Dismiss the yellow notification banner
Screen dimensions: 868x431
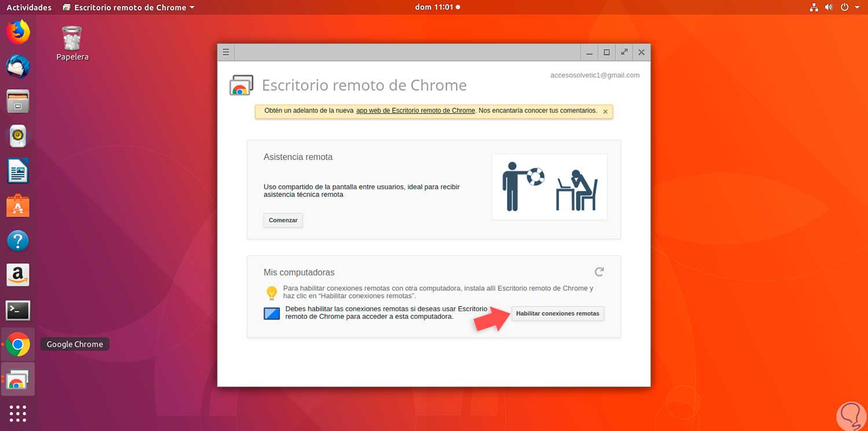605,112
